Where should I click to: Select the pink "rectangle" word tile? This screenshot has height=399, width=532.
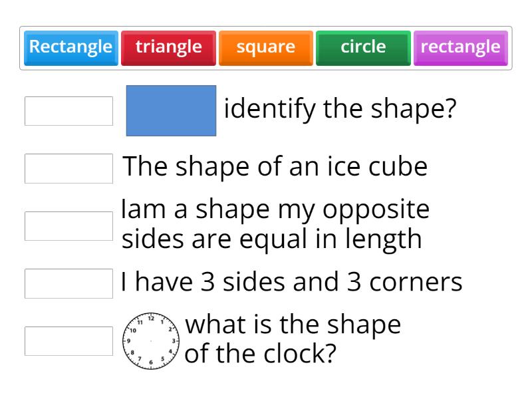(460, 47)
